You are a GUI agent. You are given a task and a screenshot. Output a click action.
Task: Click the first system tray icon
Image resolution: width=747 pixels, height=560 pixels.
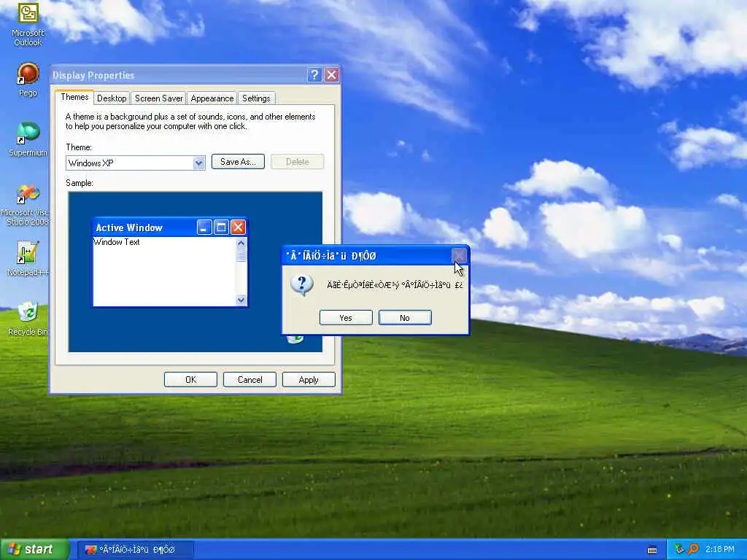[x=679, y=549]
